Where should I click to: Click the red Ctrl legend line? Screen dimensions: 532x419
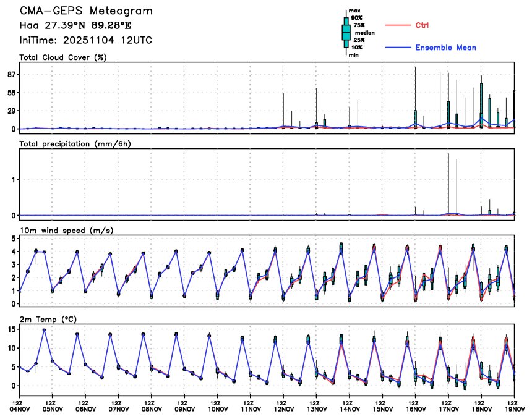[x=398, y=25]
